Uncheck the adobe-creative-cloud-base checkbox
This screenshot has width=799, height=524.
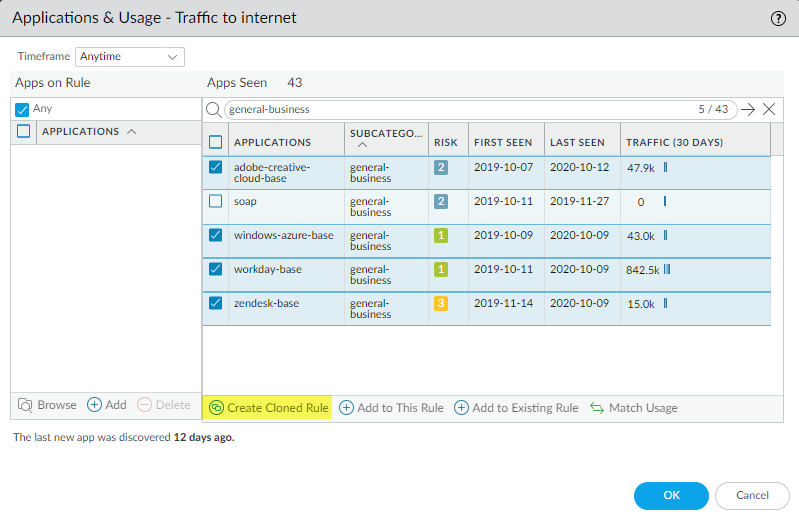click(215, 168)
